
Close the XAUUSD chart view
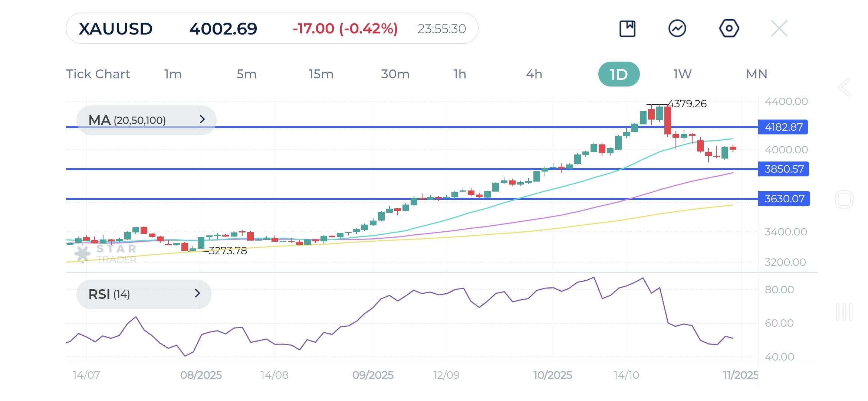(x=779, y=29)
